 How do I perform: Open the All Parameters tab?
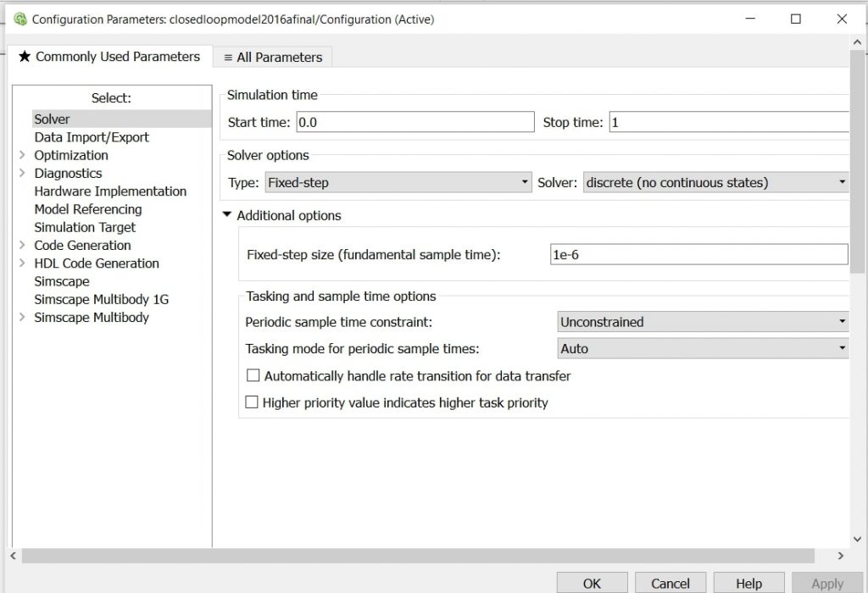tap(273, 57)
